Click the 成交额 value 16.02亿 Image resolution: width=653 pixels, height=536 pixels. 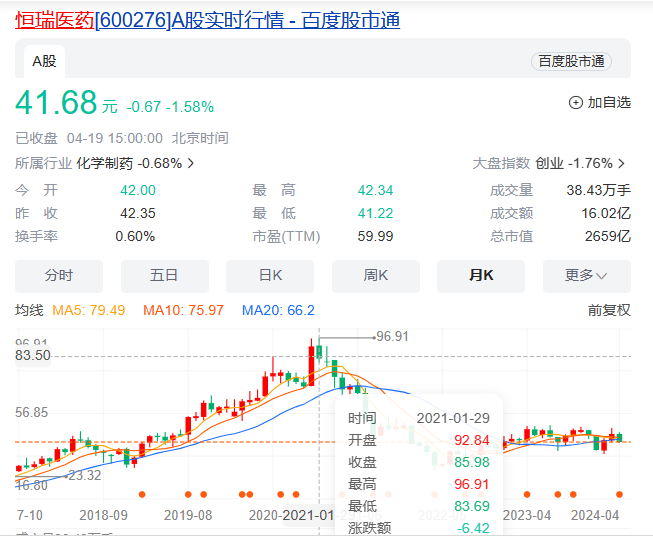point(606,213)
